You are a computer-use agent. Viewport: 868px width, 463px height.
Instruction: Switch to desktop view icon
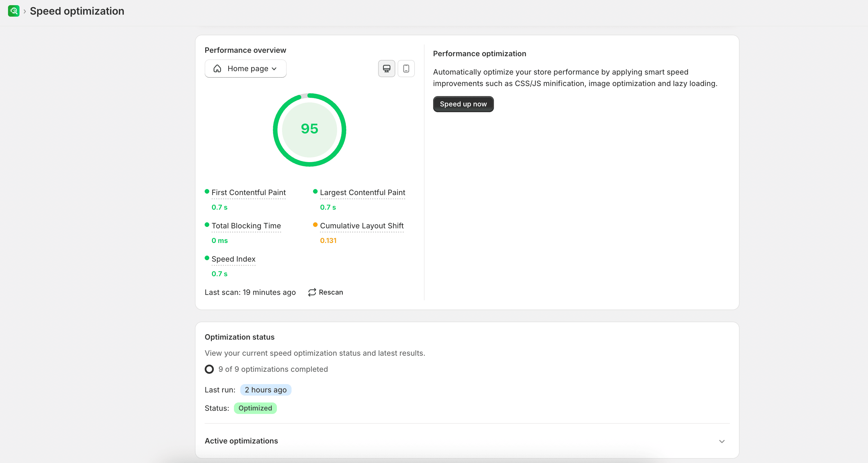tap(386, 69)
